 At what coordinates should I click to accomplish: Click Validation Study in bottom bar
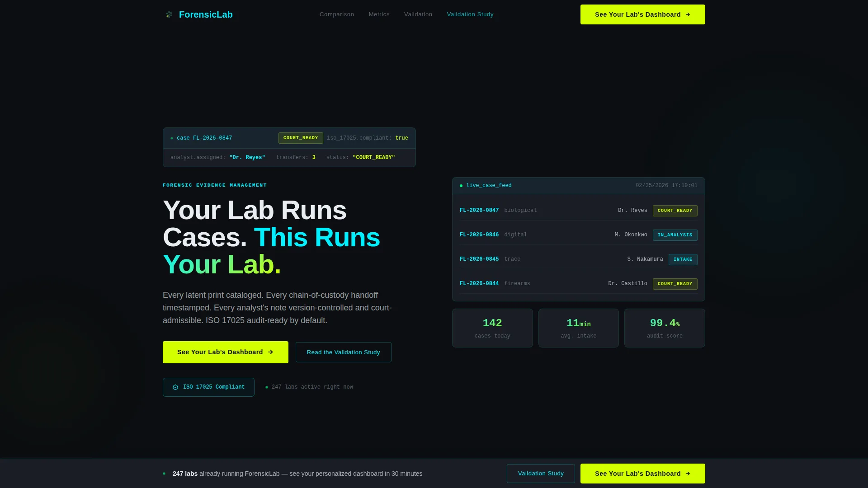(541, 474)
